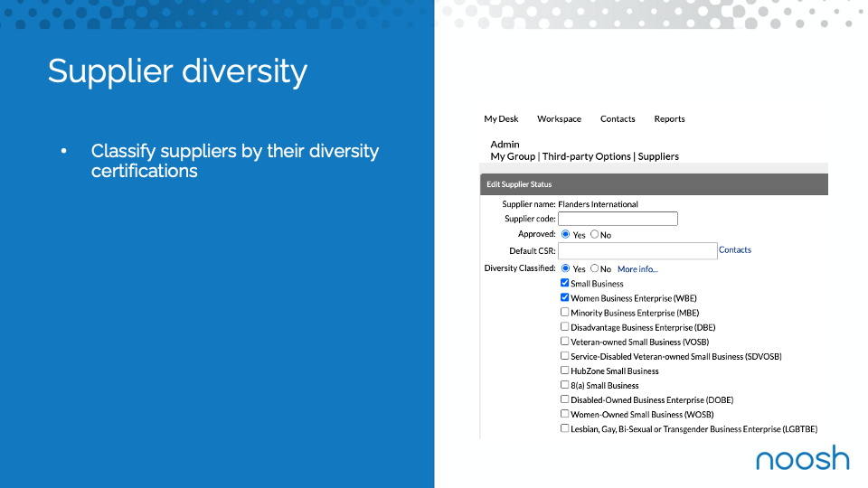Go to My Group admin tab

(x=513, y=156)
